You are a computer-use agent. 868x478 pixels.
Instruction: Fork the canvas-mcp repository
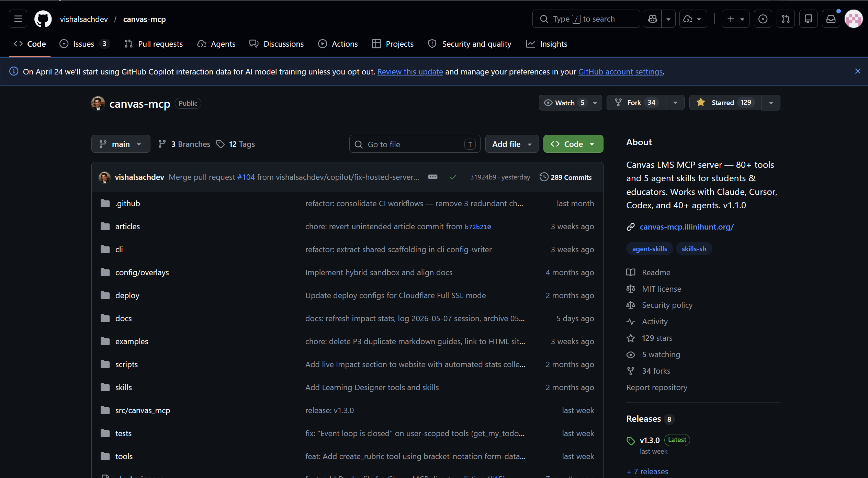[636, 103]
